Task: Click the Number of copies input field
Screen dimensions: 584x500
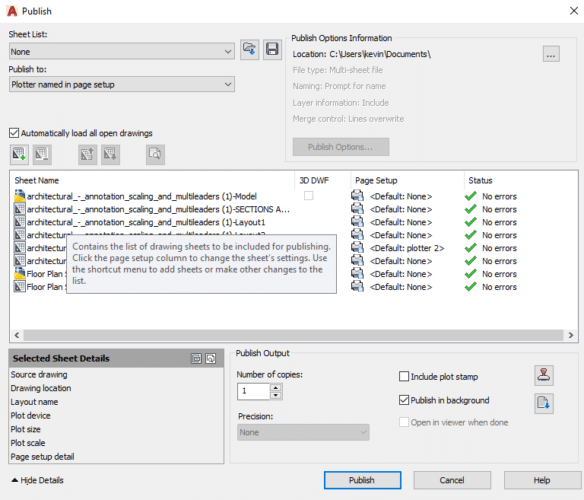Action: click(254, 391)
